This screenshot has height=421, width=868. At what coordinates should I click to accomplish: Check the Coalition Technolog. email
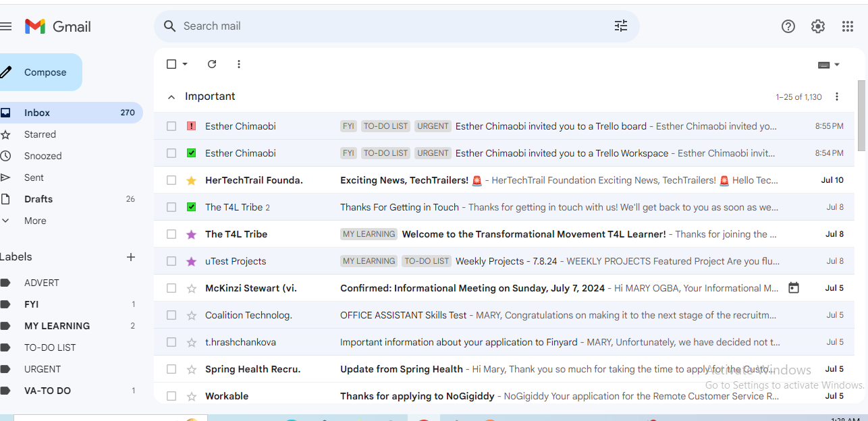click(x=171, y=315)
